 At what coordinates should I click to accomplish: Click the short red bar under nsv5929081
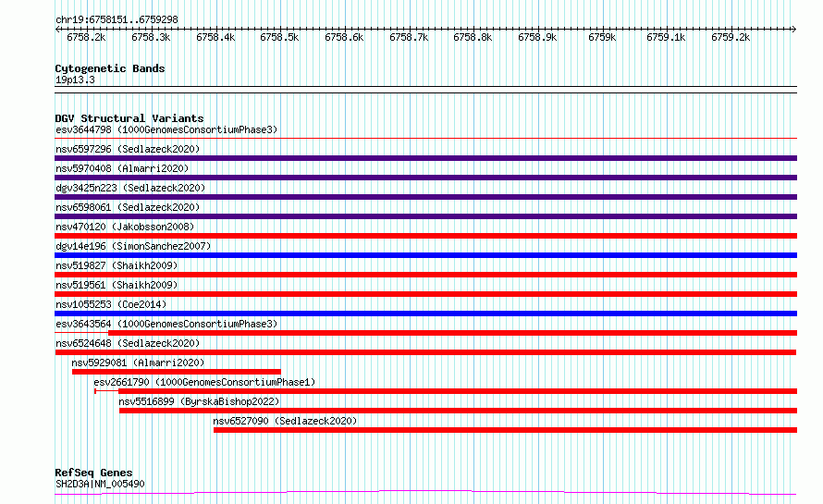click(x=177, y=372)
